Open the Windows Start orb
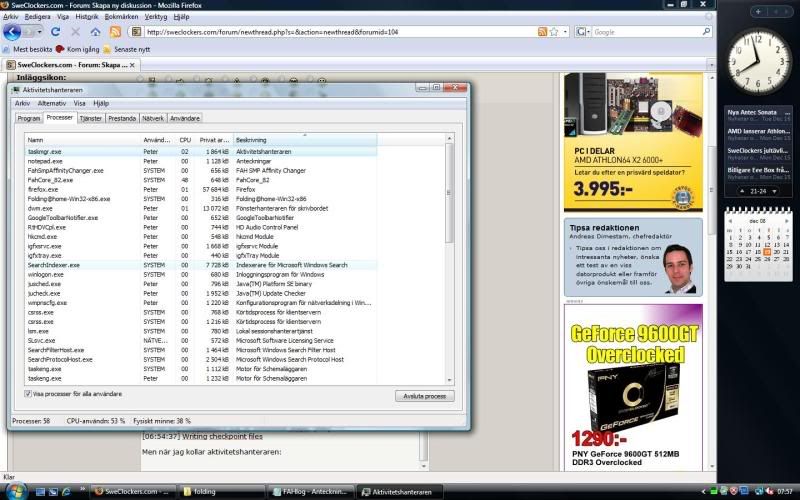The height and width of the screenshot is (500, 800). tap(16, 491)
